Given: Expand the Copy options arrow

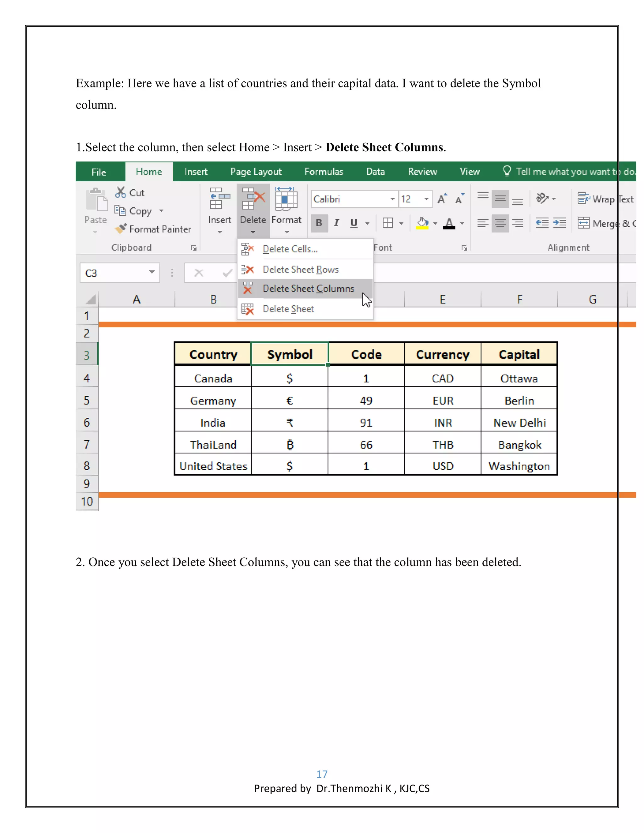Looking at the screenshot, I should (161, 211).
